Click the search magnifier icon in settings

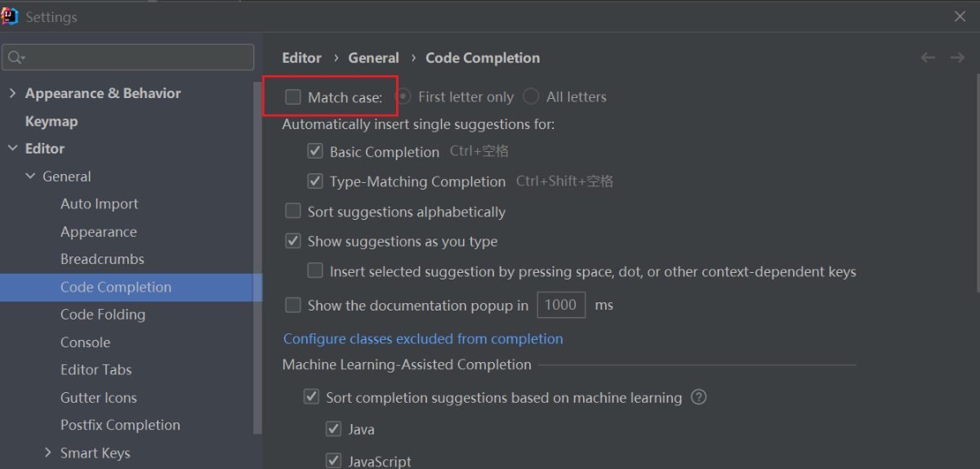click(x=15, y=57)
